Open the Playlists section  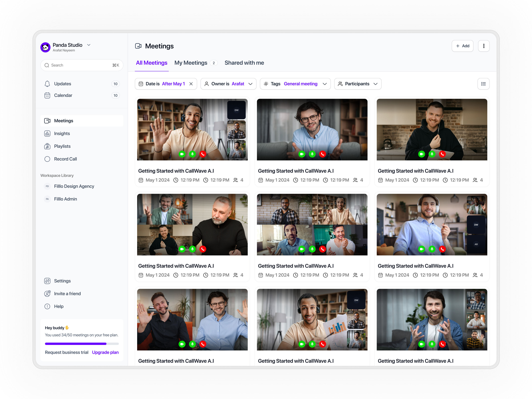tap(62, 146)
